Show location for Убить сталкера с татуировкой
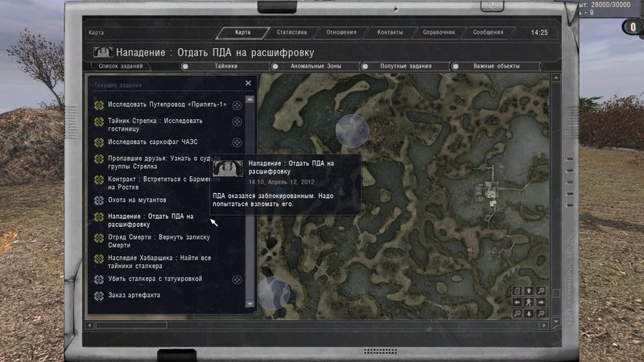 pos(237,279)
